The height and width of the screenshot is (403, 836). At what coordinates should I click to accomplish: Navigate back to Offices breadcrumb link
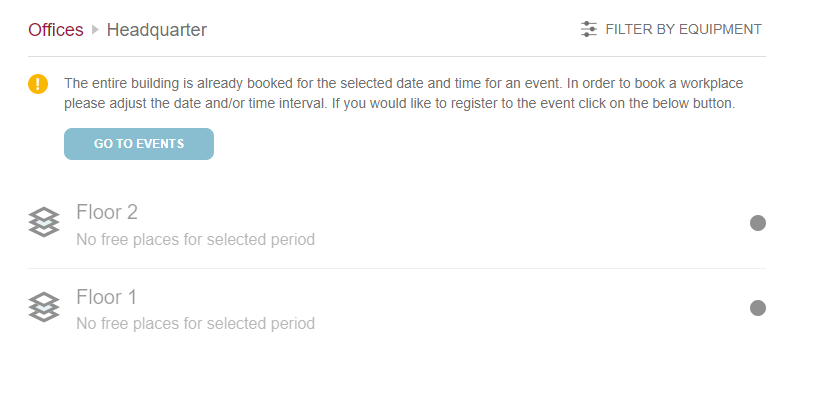point(56,30)
